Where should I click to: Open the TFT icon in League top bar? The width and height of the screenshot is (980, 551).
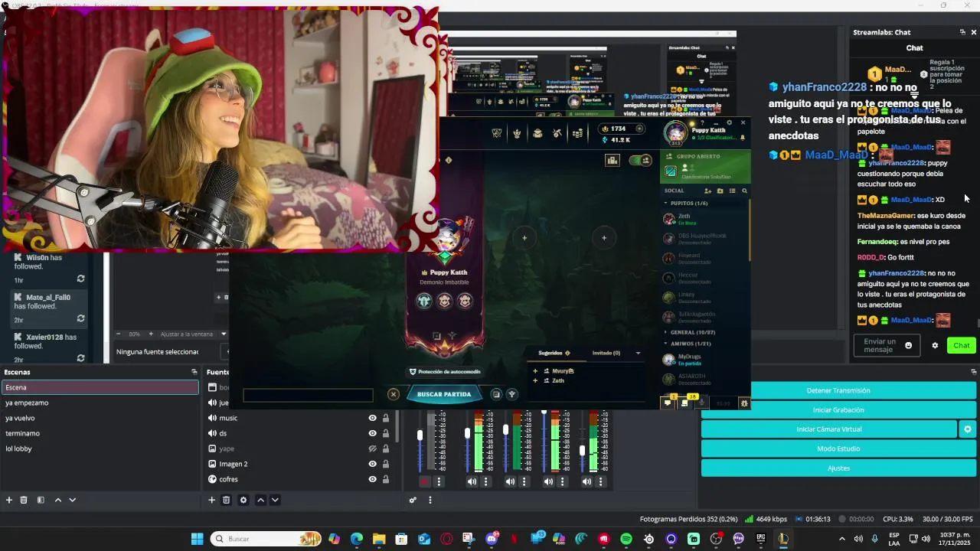click(517, 133)
